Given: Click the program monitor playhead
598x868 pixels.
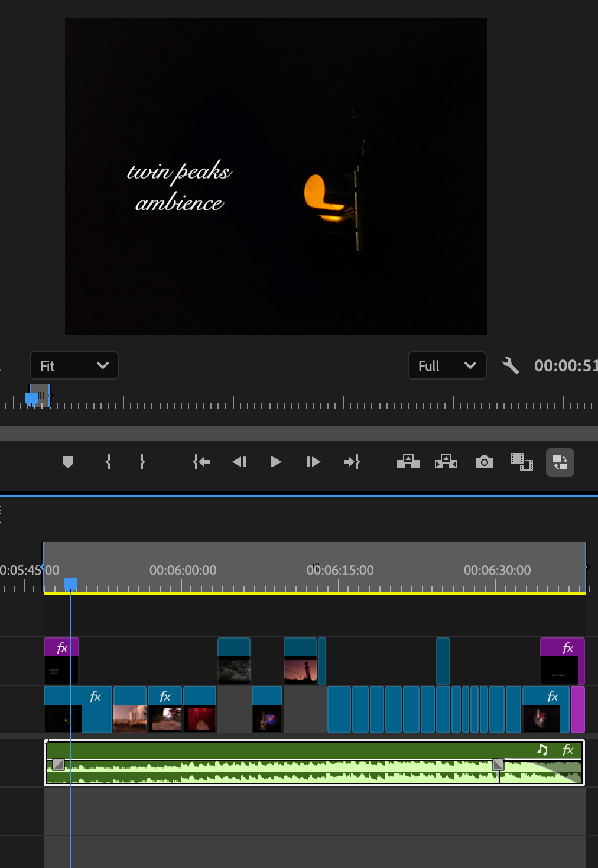Looking at the screenshot, I should 31,400.
